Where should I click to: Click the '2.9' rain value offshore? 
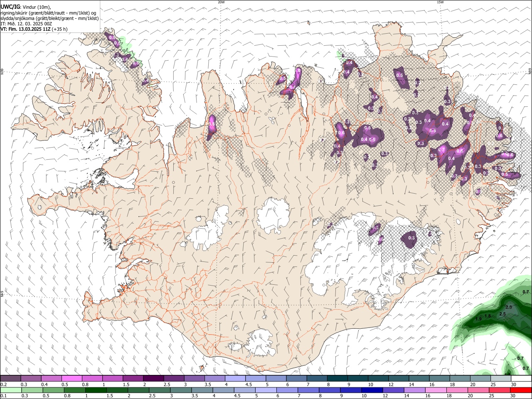click(x=510, y=307)
